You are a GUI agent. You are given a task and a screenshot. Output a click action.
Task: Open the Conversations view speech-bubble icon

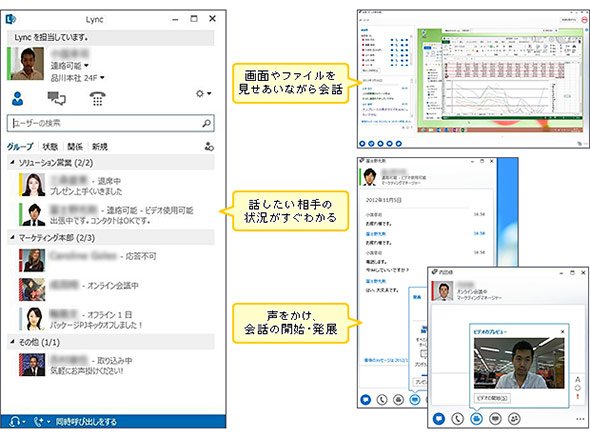(x=56, y=98)
